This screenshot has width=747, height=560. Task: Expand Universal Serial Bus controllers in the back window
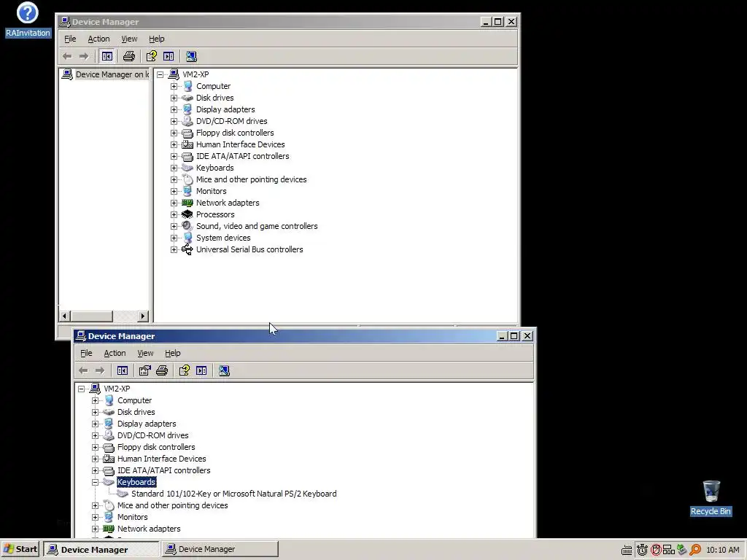pos(174,249)
